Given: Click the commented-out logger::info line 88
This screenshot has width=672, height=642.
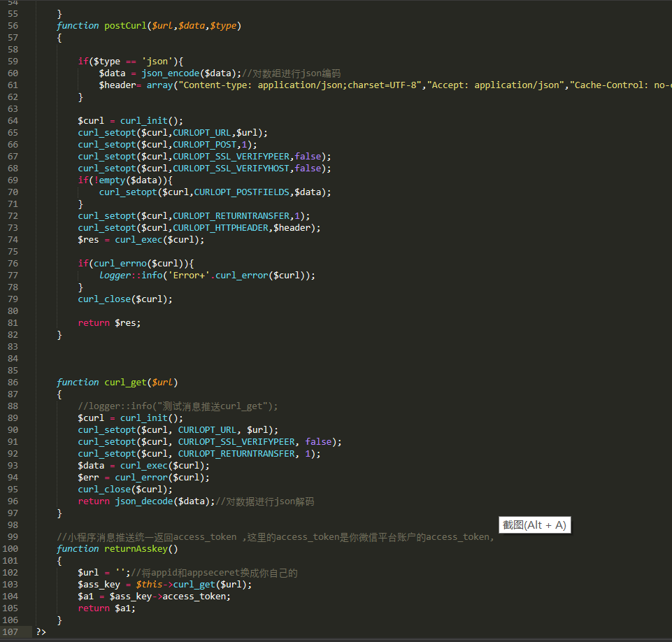Looking at the screenshot, I should coord(178,406).
